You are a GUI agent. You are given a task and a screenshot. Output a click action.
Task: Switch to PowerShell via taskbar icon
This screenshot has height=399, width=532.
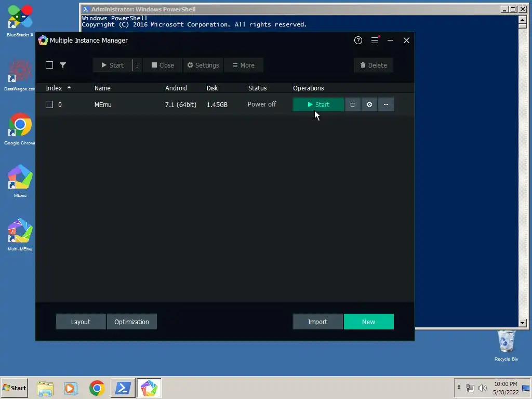pos(123,388)
